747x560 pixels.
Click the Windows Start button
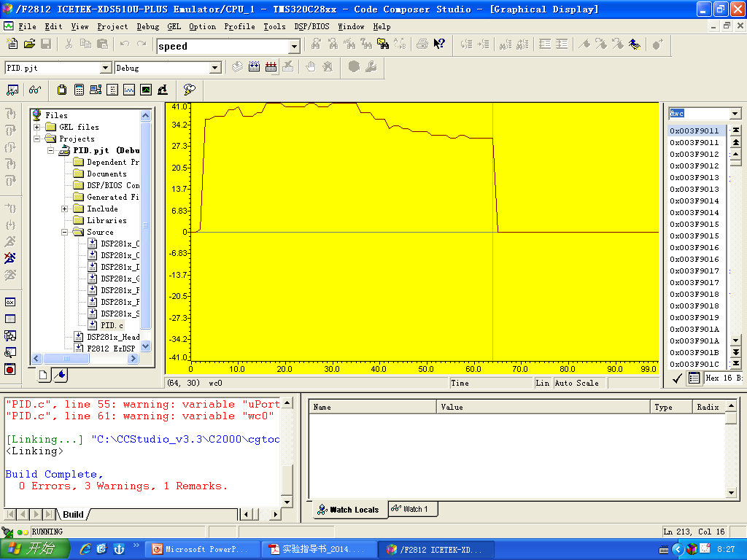tap(35, 549)
